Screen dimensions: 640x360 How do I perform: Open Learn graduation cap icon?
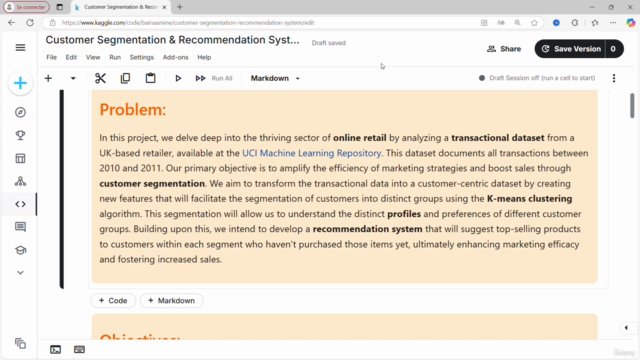click(x=20, y=250)
